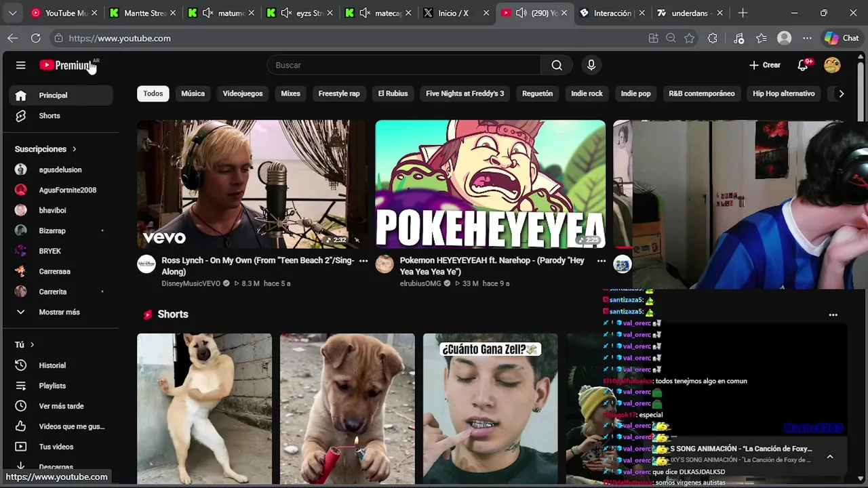Start voice search with microphone
The image size is (868, 488).
[x=591, y=65]
